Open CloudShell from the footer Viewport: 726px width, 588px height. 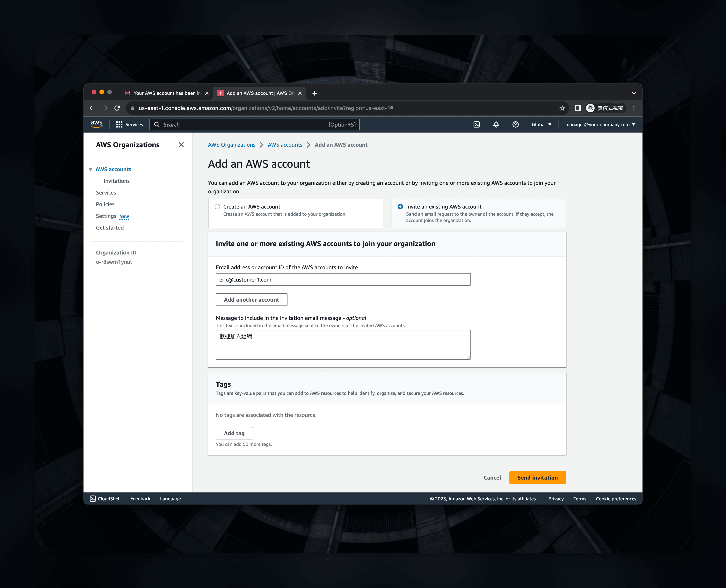pyautogui.click(x=105, y=499)
